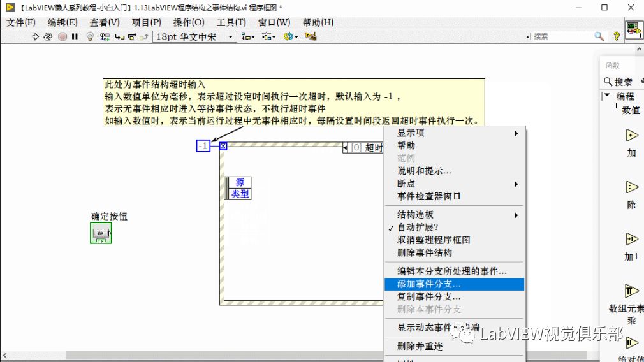Open the 帮助(H) menu

(x=318, y=22)
